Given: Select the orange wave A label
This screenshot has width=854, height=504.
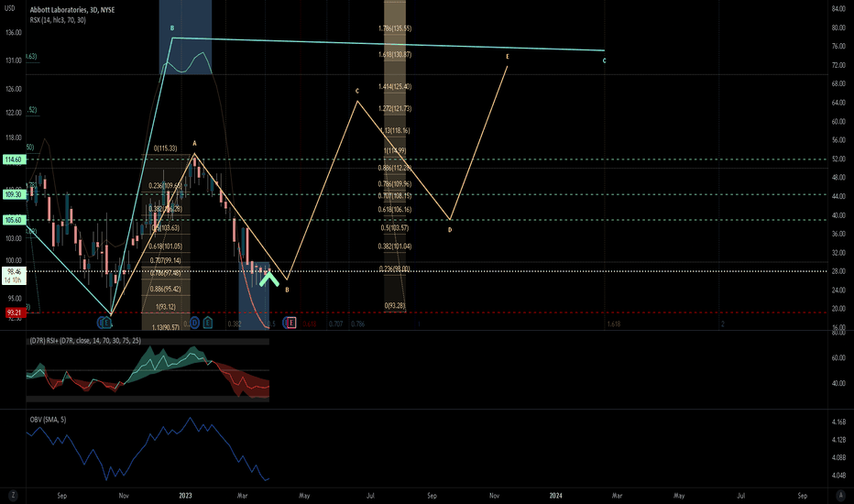Looking at the screenshot, I should pos(194,144).
